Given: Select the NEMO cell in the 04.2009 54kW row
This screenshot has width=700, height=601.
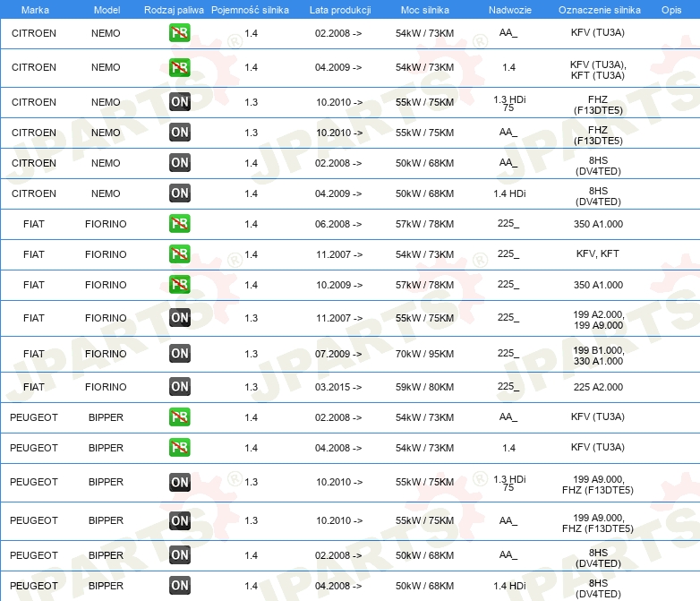Looking at the screenshot, I should click(x=106, y=67).
